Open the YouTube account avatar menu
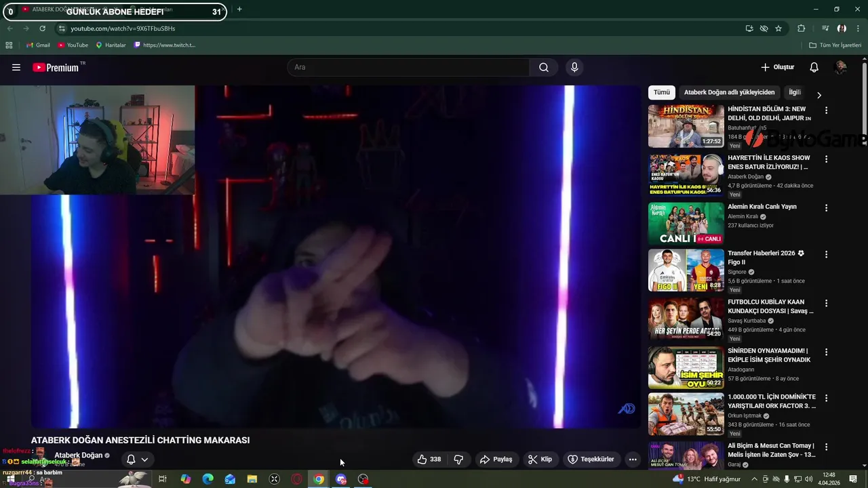 point(841,67)
